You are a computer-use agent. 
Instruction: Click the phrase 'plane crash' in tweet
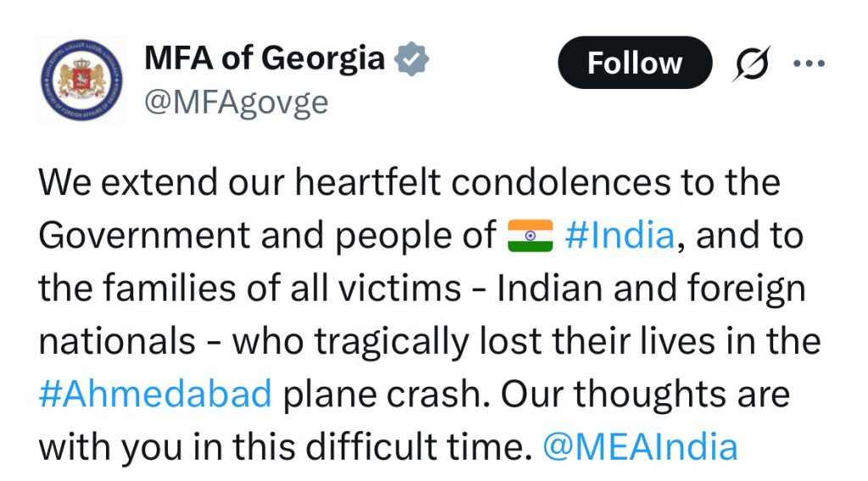point(387,394)
